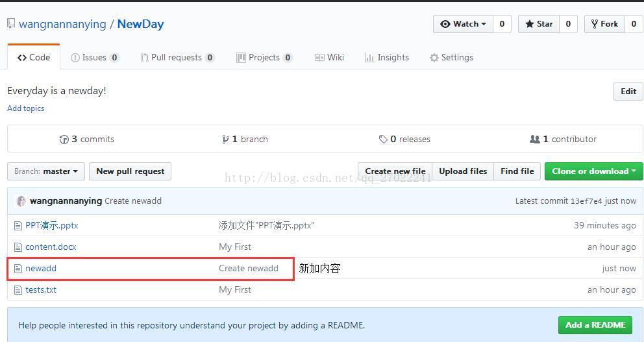Viewport: 644px width, 342px height.
Task: Switch to the Code tab
Action: 34,58
